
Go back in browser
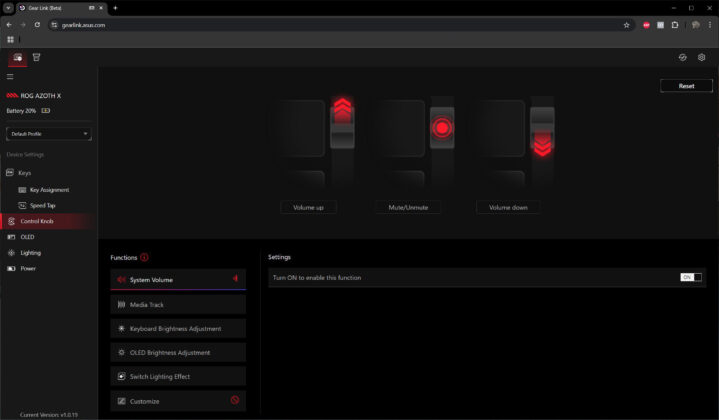pos(9,25)
